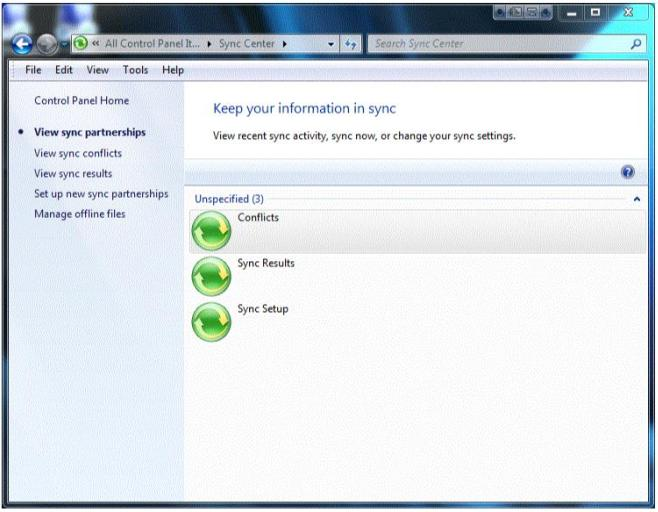
Task: Open Set up new sync partnerships
Action: click(x=101, y=194)
